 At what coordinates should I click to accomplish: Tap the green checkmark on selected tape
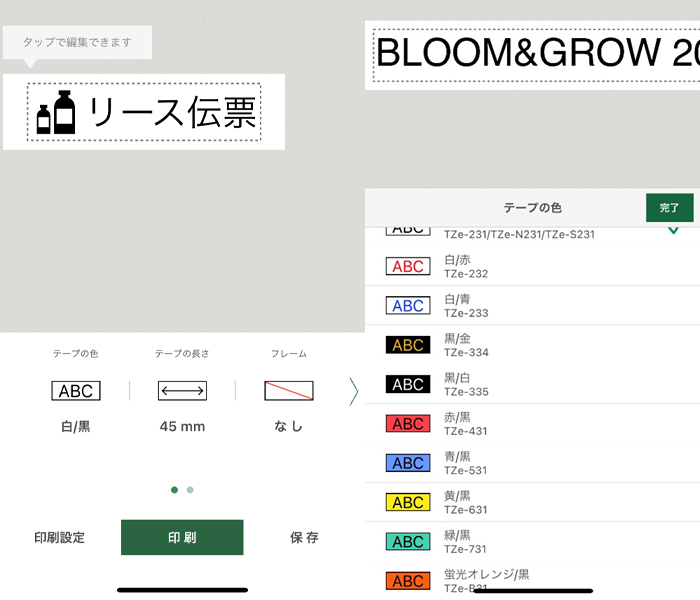[673, 230]
